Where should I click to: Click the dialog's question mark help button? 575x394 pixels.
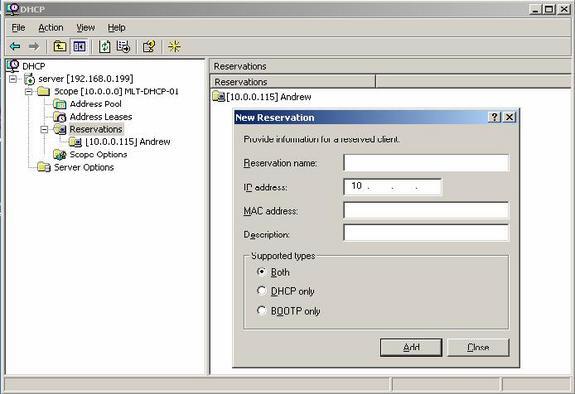(494, 117)
